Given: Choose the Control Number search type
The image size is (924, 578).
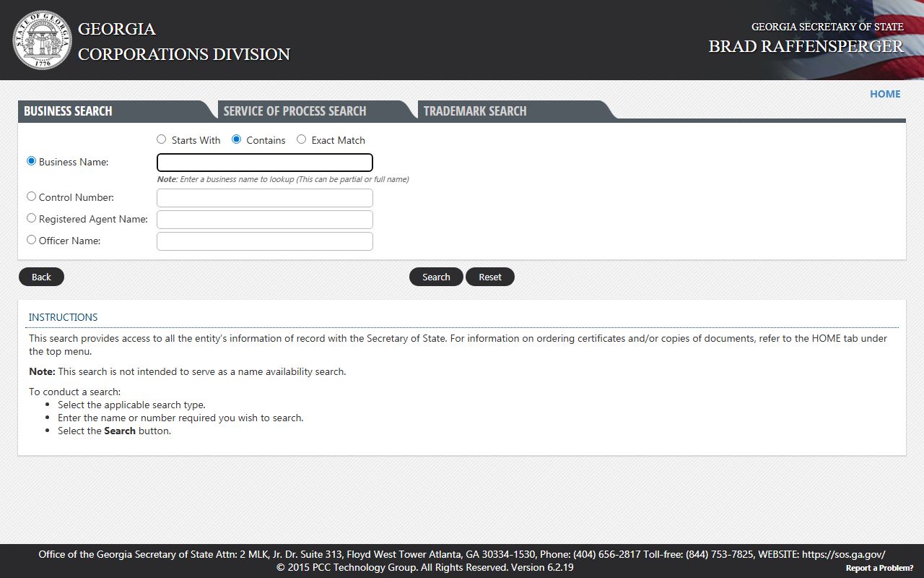Looking at the screenshot, I should tap(32, 197).
